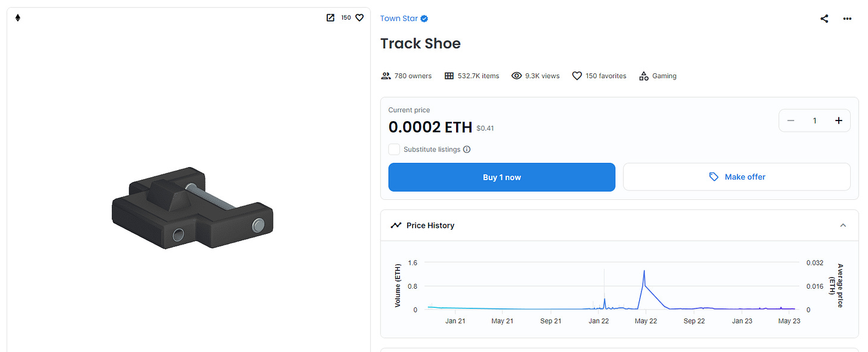
Task: Click the Gaming category icon
Action: click(643, 76)
